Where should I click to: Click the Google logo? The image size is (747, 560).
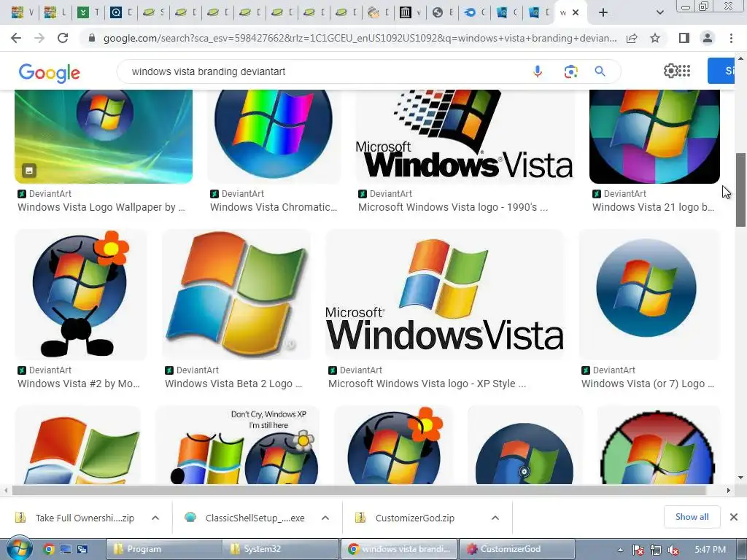tap(49, 72)
